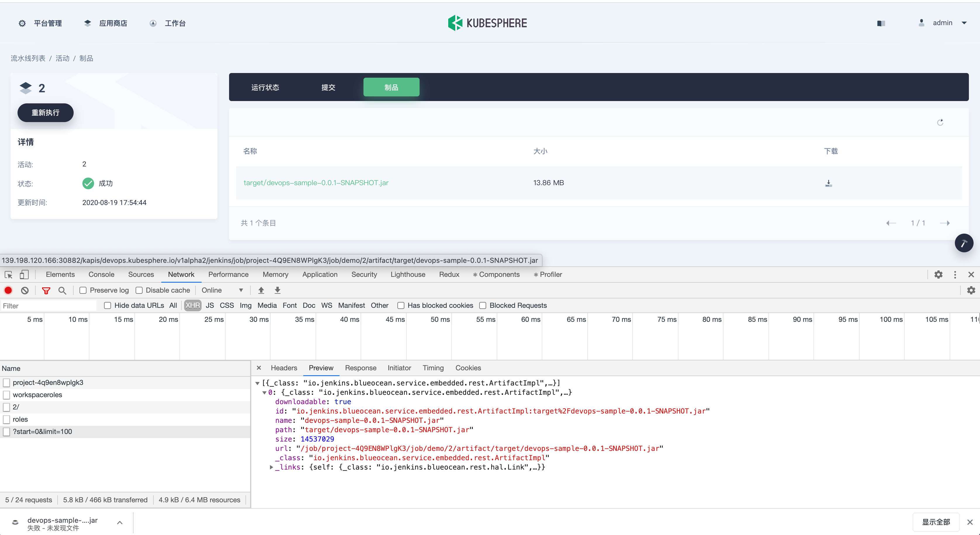
Task: Check Has blocked cookies
Action: [x=401, y=305]
